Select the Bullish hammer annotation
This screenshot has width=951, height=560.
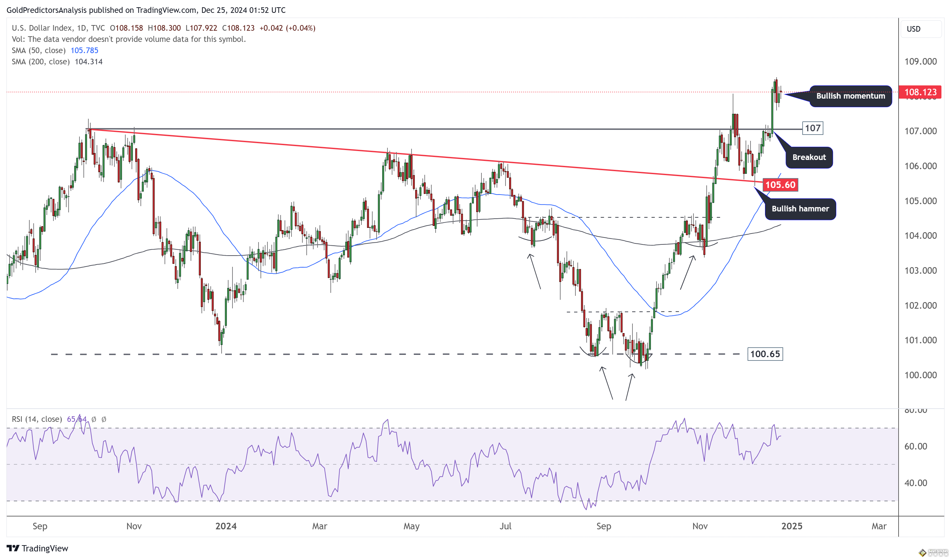click(x=800, y=209)
